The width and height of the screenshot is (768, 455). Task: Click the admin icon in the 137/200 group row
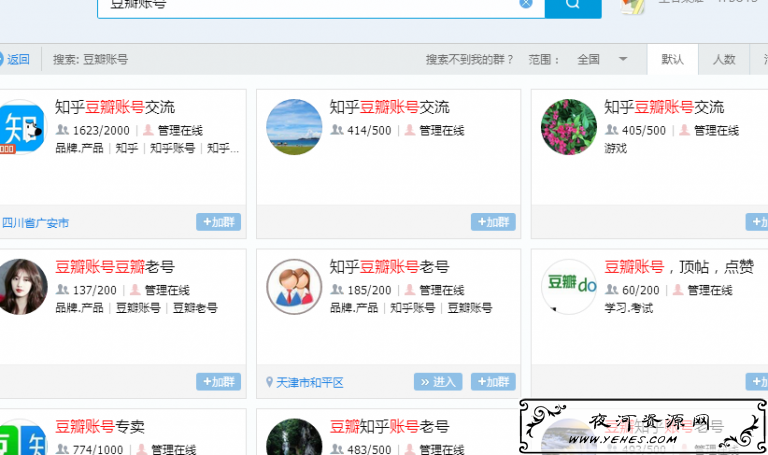point(135,289)
